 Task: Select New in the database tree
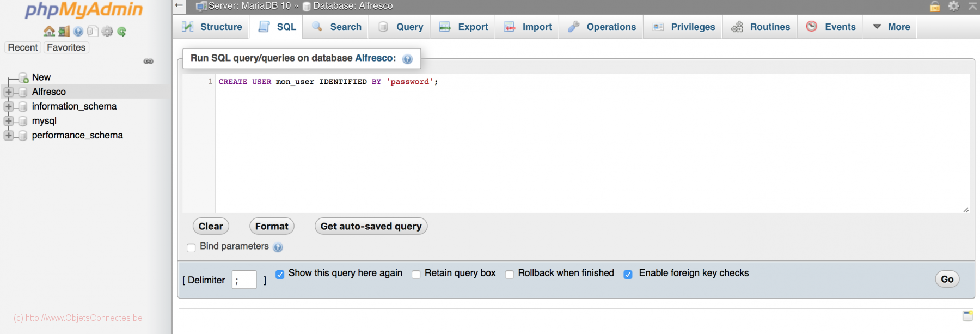click(x=41, y=77)
